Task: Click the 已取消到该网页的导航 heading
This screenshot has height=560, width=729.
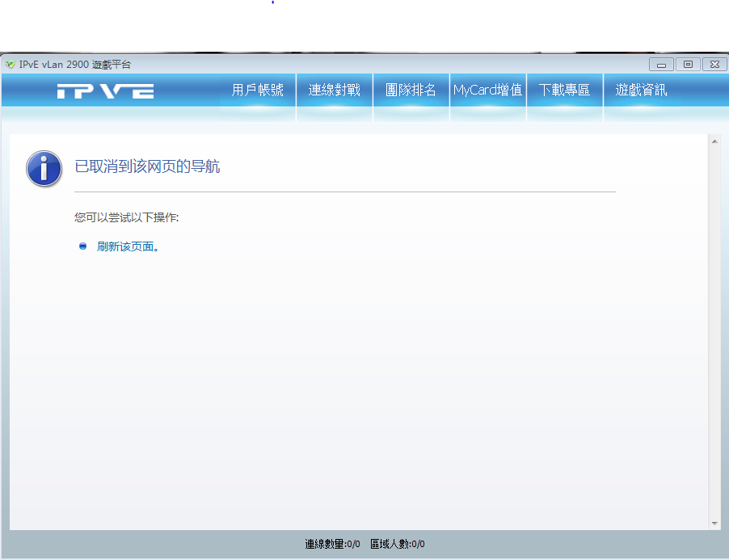Action: pos(147,166)
